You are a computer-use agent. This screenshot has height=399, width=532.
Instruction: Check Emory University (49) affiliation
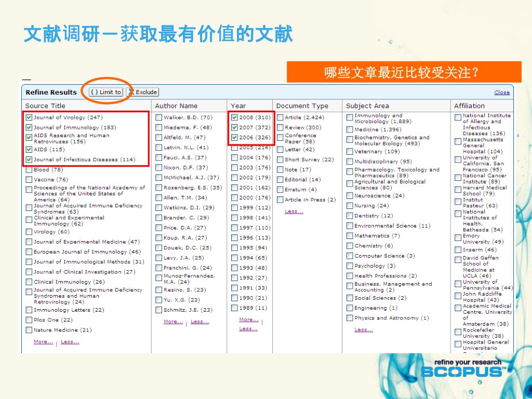458,237
